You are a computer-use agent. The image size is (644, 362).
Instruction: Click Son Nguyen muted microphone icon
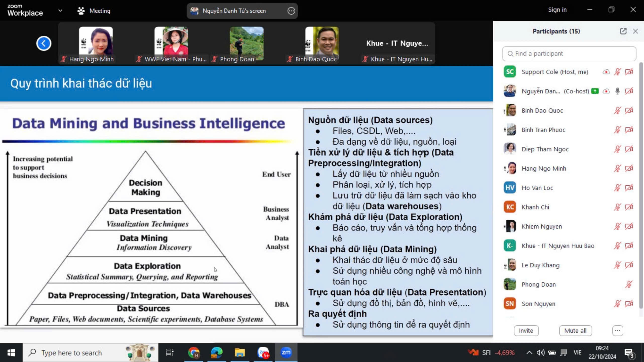[617, 304]
